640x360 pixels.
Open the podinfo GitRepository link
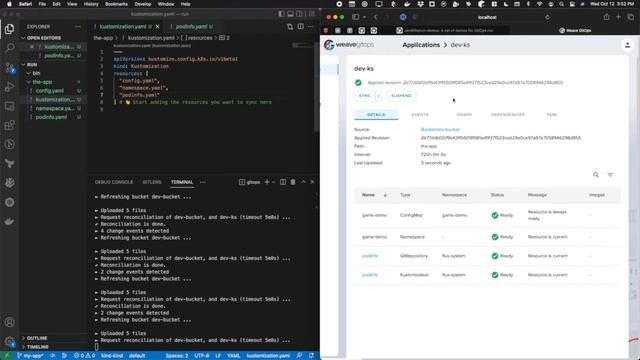pos(370,256)
